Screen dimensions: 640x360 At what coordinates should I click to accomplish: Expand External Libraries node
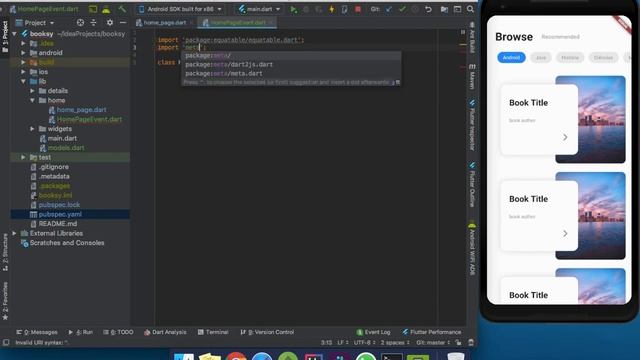pyautogui.click(x=14, y=233)
